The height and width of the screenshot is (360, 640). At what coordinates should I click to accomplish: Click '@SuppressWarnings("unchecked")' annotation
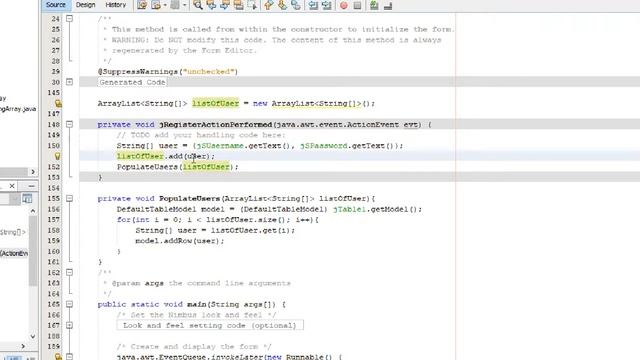pyautogui.click(x=168, y=71)
